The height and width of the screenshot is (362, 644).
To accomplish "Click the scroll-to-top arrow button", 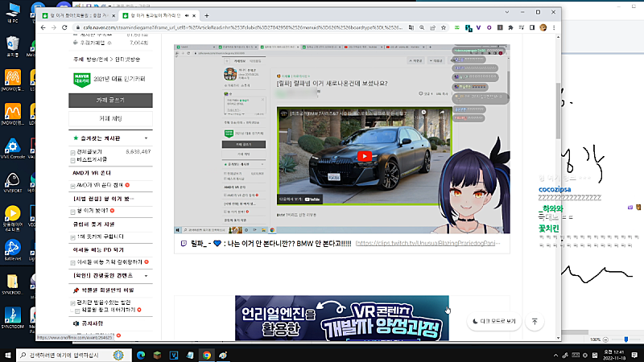I will click(x=535, y=321).
